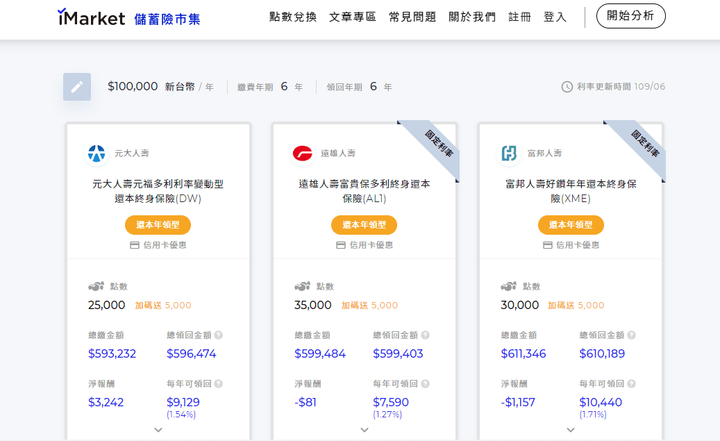Click the clock icon by 利率更新時間

point(567,87)
